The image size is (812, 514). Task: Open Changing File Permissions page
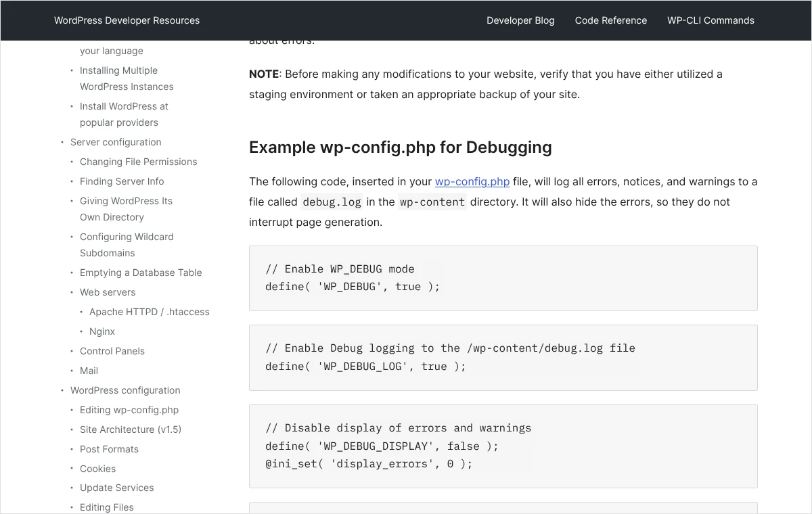point(138,162)
